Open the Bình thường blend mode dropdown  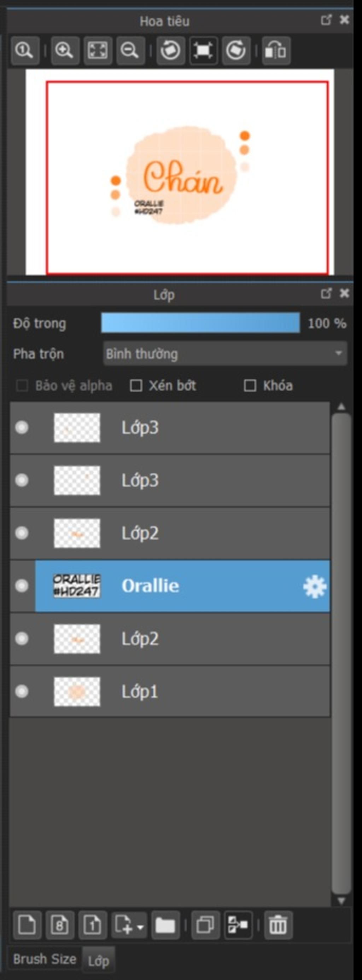tap(225, 354)
